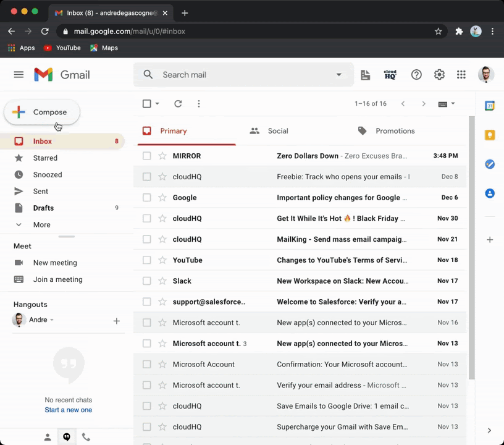Screen dimensions: 504x445
Task: Click Join a meeting
Action: point(58,279)
